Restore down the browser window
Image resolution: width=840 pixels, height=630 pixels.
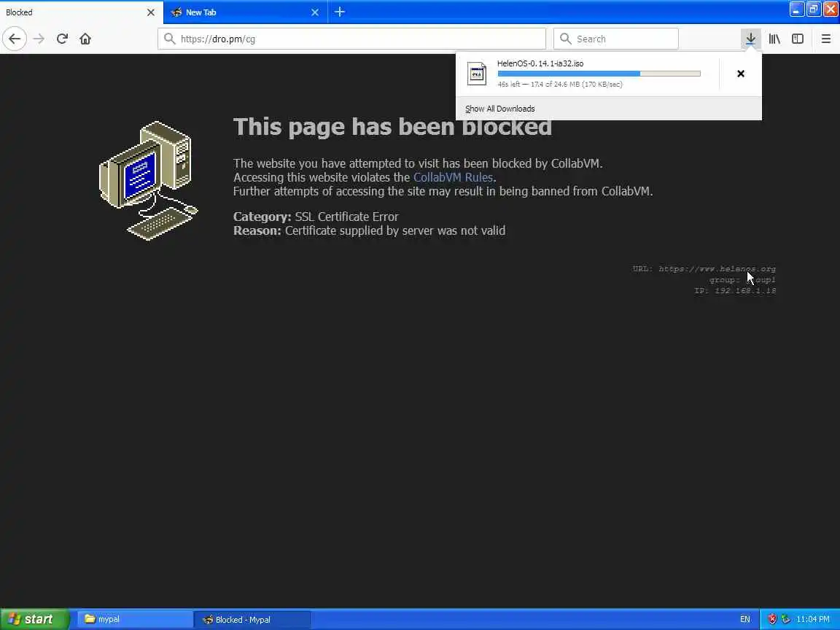(x=813, y=9)
